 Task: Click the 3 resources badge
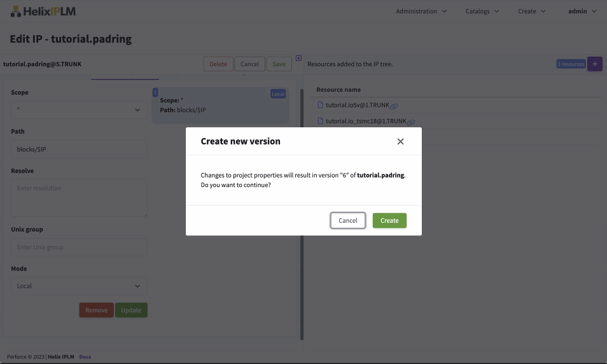point(571,64)
